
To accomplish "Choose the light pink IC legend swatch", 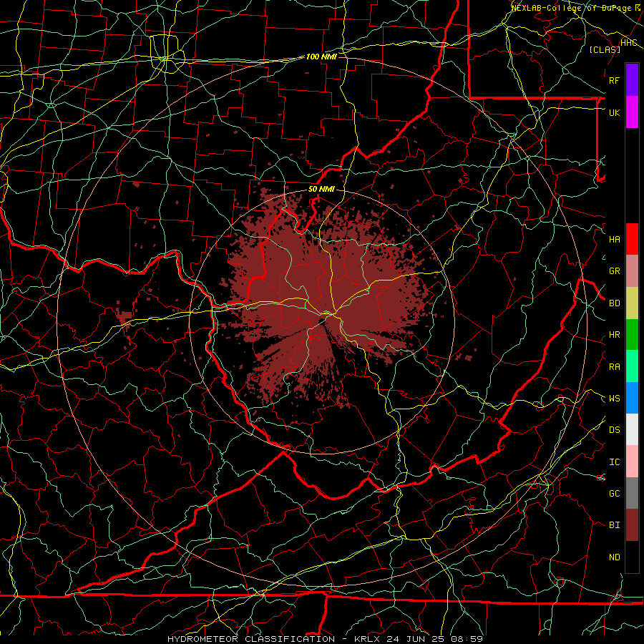I will [632, 462].
